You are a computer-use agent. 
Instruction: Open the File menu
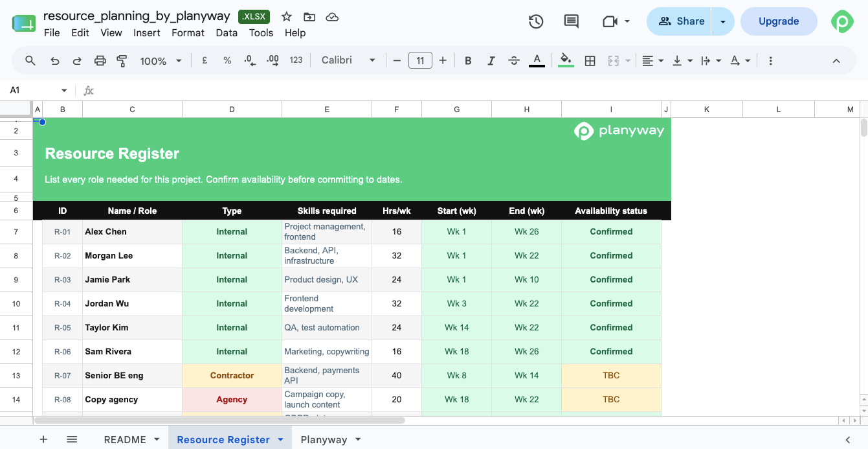tap(52, 33)
